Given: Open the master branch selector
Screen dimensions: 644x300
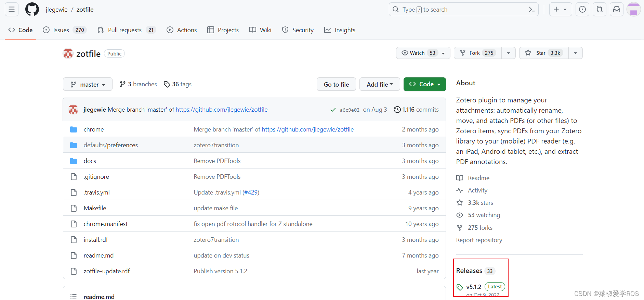Looking at the screenshot, I should (88, 84).
